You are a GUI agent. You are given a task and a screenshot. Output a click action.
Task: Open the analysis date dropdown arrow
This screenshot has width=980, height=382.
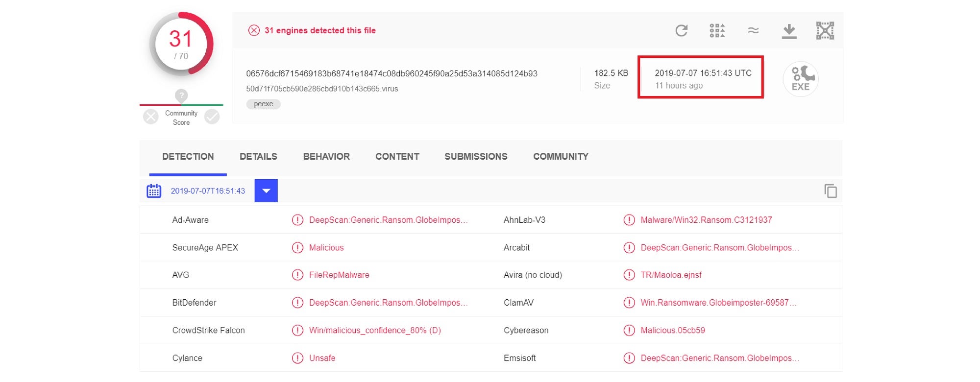click(x=266, y=191)
